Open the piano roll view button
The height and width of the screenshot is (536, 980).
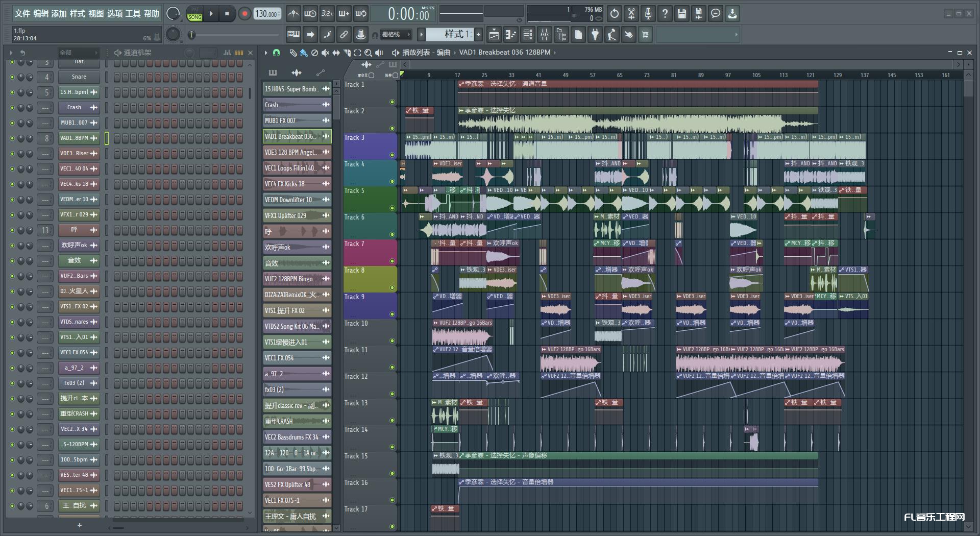pyautogui.click(x=511, y=35)
